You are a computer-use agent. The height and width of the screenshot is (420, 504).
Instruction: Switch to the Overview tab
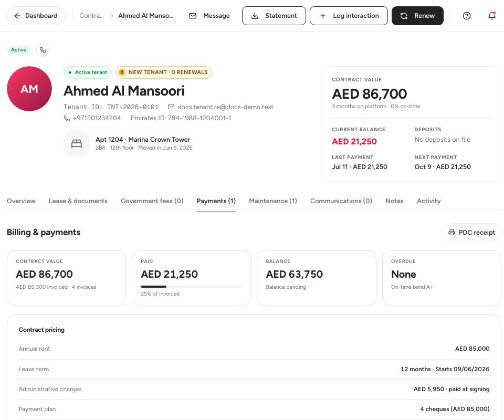click(x=21, y=201)
